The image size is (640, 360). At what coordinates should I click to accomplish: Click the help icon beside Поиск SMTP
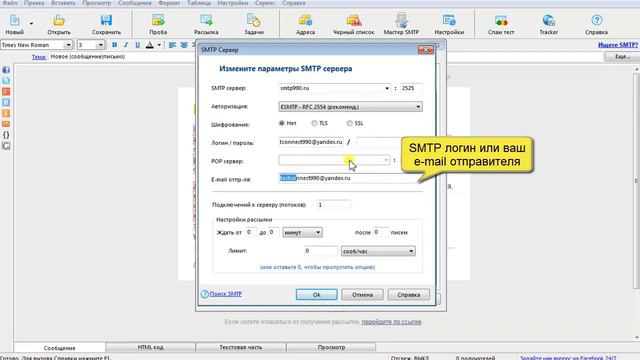(205, 294)
